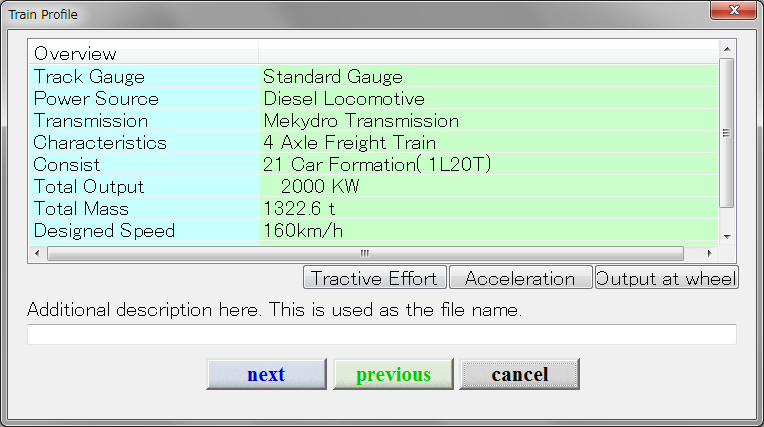
Task: Select the Power Source label
Action: point(96,98)
